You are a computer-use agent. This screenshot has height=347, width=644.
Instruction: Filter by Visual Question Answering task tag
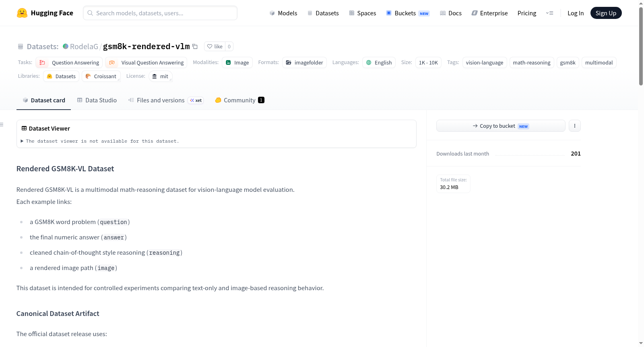[147, 62]
